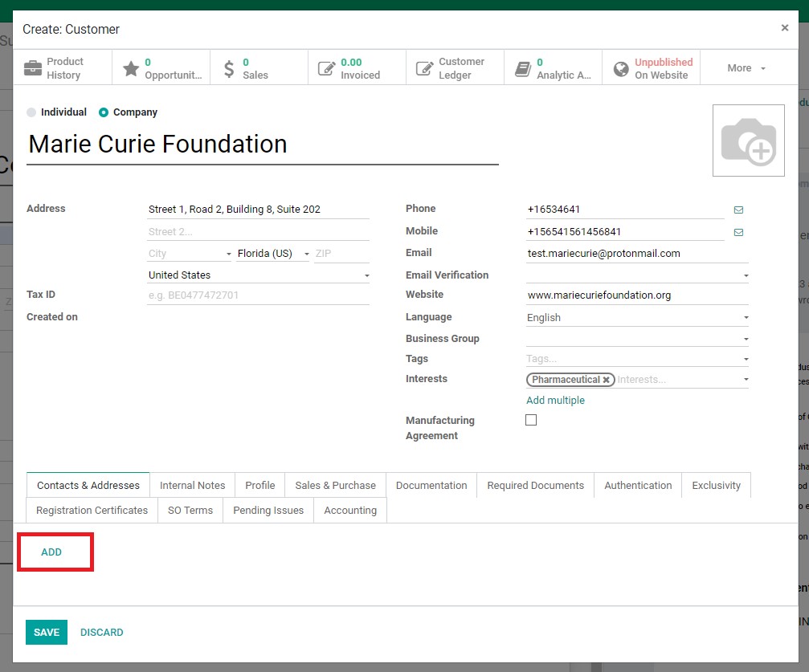Close the Create Customer dialog
Screen dimensions: 809x672
pyautogui.click(x=784, y=28)
